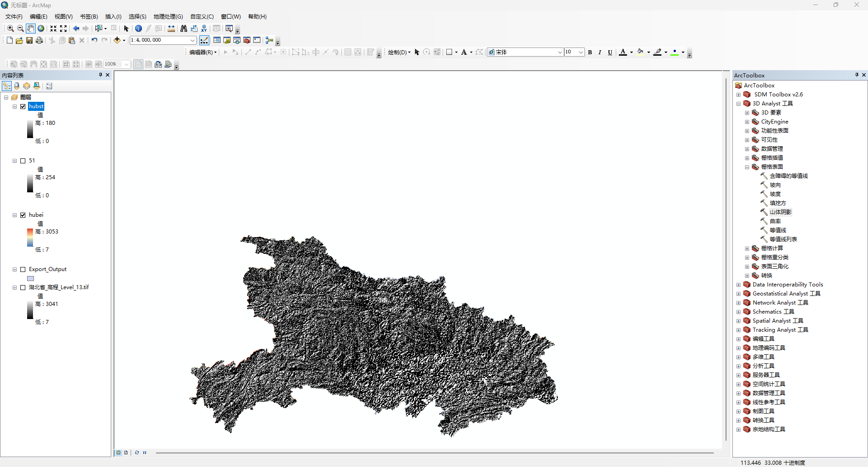
Task: Switch contents to List By Visibility
Action: [x=27, y=86]
